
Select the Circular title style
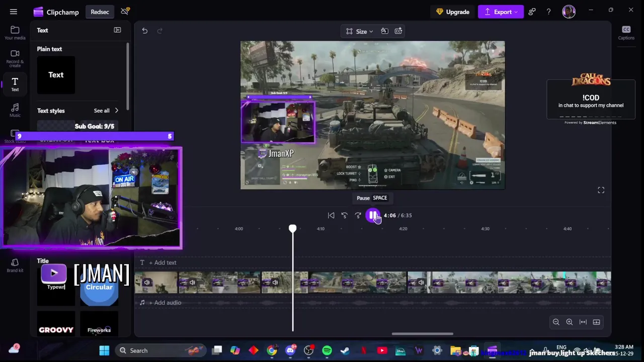(99, 287)
